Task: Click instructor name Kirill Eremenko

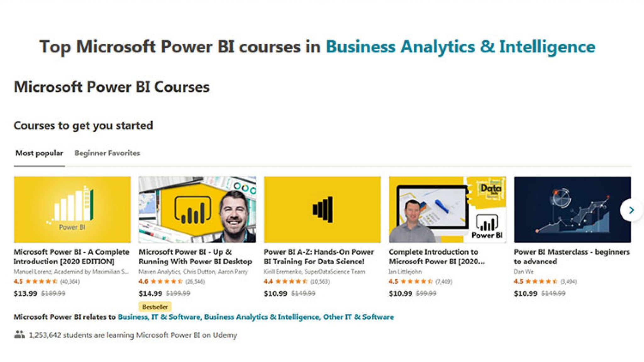Action: coord(282,271)
